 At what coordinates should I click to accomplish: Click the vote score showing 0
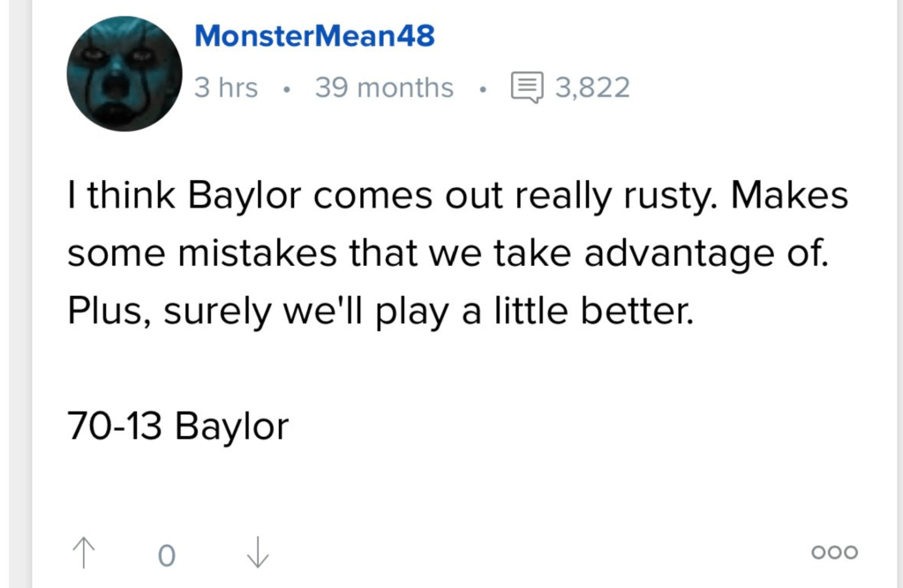tap(167, 555)
